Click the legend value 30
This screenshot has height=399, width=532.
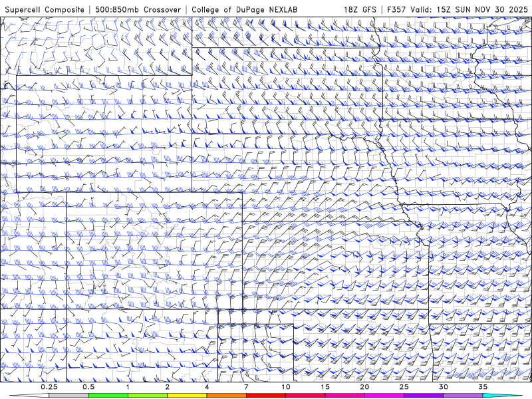pos(443,387)
